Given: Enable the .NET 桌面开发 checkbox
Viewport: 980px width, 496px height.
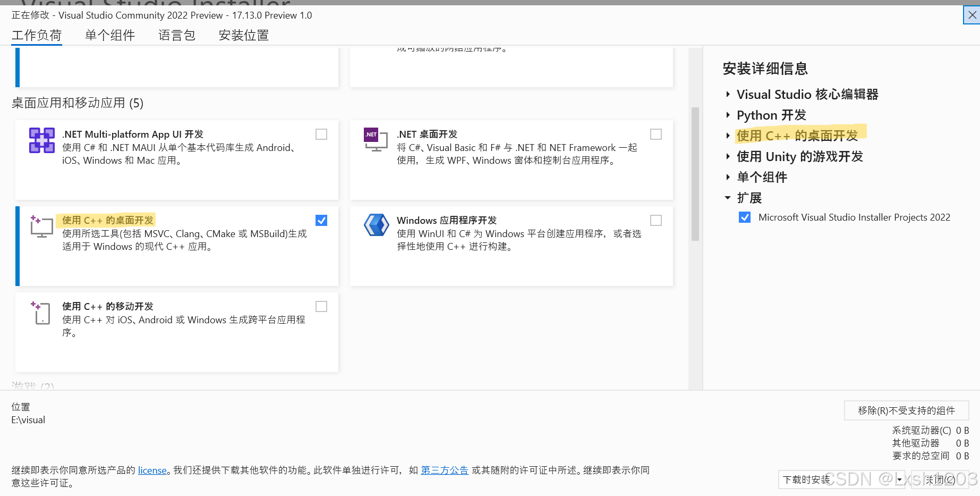Looking at the screenshot, I should click(x=656, y=134).
